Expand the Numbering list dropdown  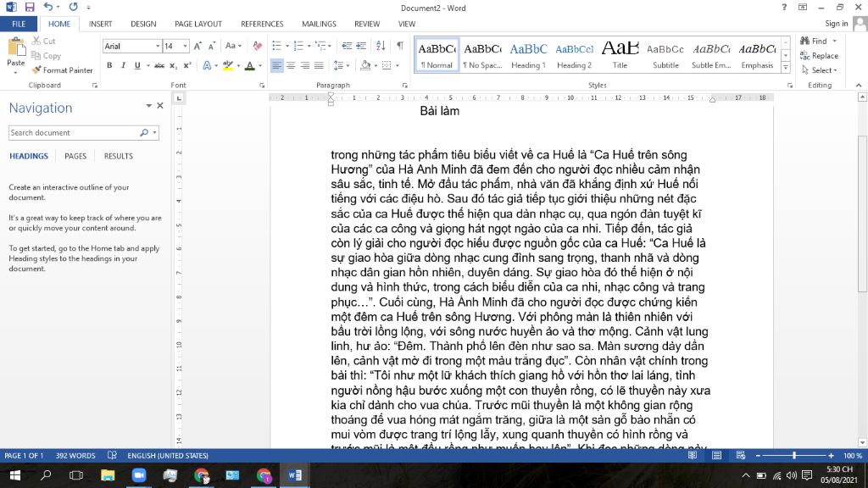coord(309,46)
